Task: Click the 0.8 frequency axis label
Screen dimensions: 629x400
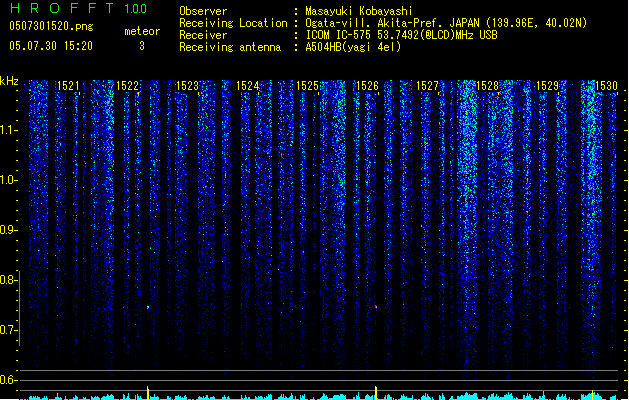Action: pyautogui.click(x=8, y=280)
